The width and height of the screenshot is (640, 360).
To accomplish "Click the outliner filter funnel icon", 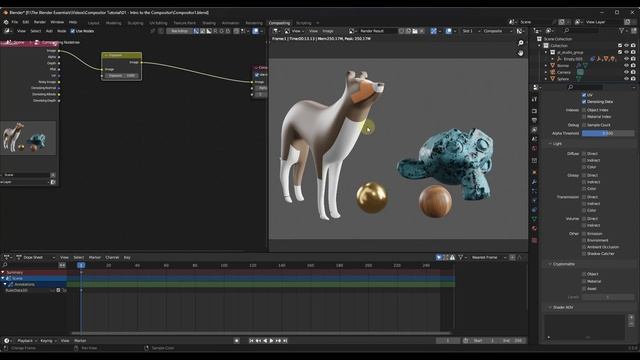I will (x=622, y=31).
